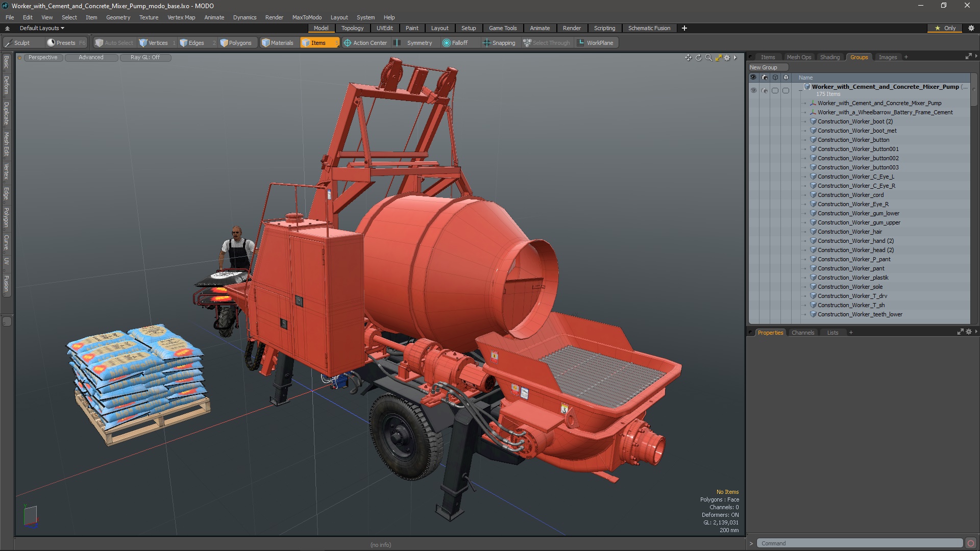
Task: Expand the Properties panel arrow menu
Action: pyautogui.click(x=976, y=332)
